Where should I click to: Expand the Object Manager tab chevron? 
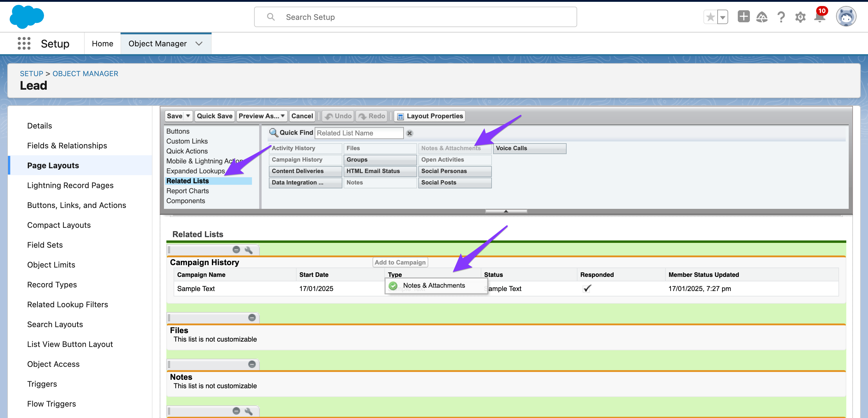tap(199, 44)
